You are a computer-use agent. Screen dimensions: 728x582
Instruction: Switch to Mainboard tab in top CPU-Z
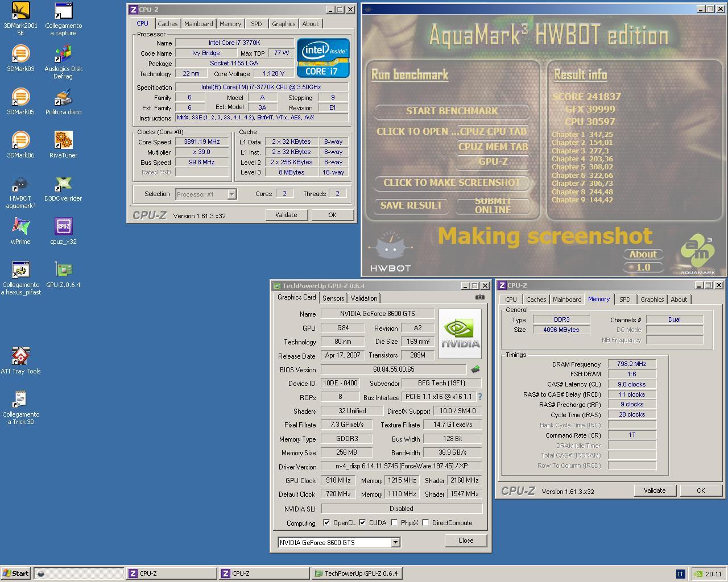coord(198,24)
